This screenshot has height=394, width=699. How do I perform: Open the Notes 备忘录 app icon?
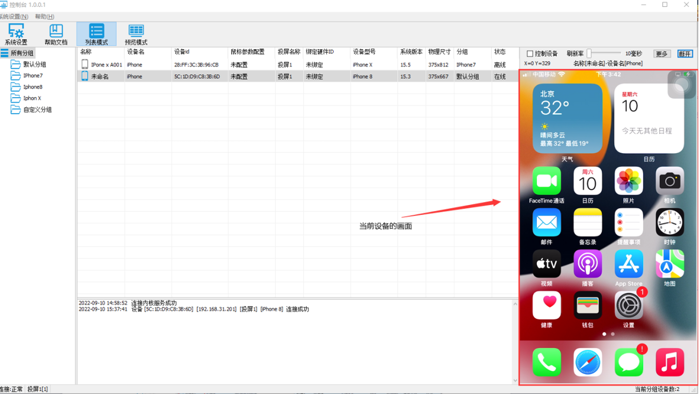pos(588,222)
